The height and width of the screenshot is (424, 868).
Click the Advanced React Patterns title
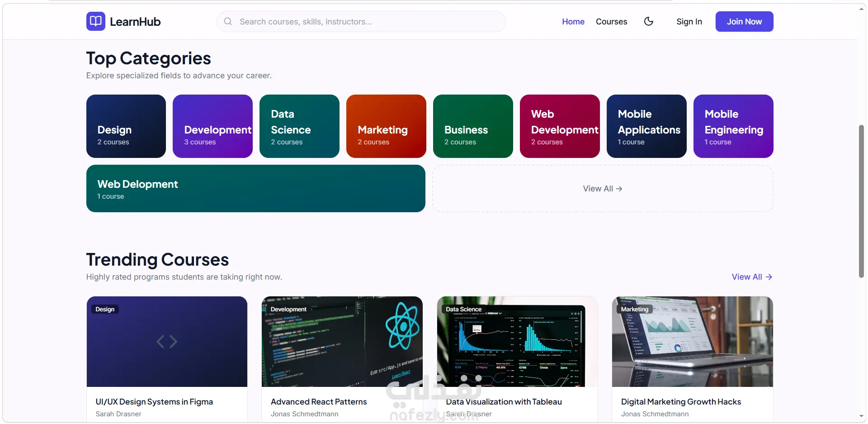[x=319, y=402]
